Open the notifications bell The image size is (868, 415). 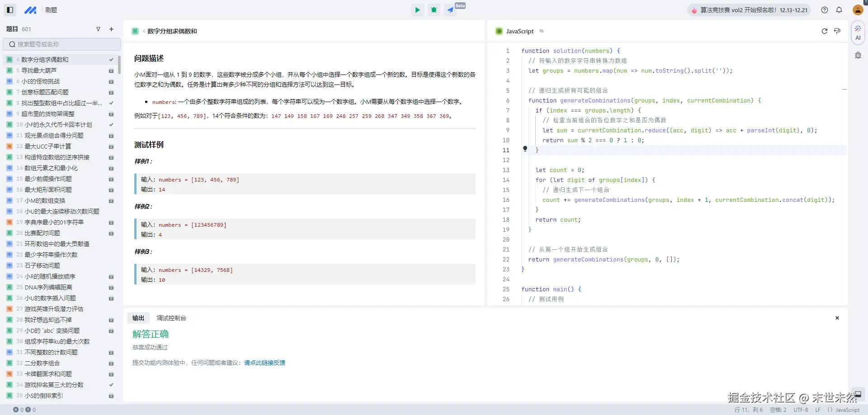[839, 10]
